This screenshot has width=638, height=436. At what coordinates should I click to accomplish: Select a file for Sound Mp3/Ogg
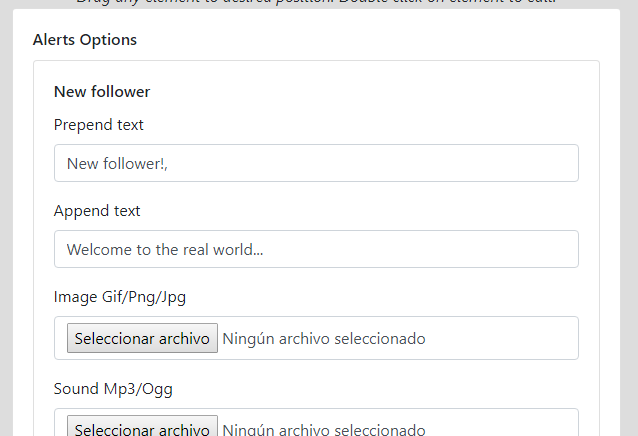pyautogui.click(x=142, y=426)
